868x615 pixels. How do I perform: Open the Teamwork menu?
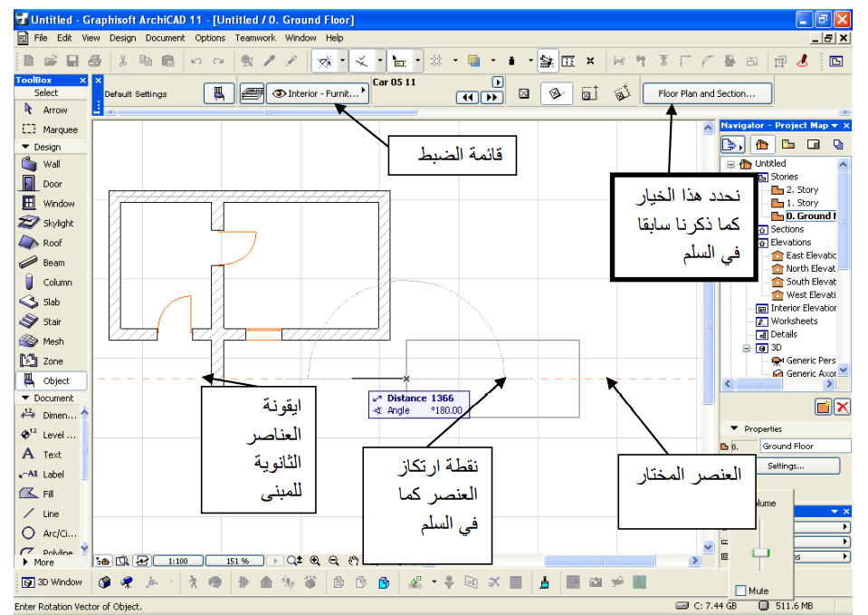click(255, 37)
